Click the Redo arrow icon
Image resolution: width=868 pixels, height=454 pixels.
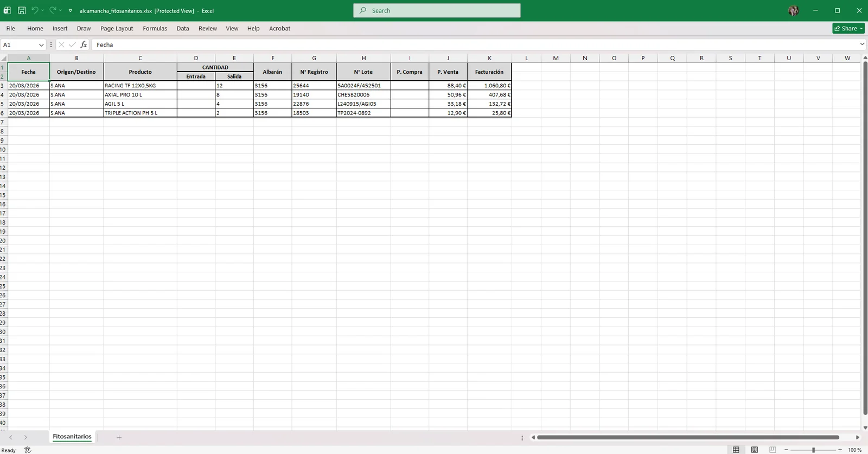tap(53, 10)
